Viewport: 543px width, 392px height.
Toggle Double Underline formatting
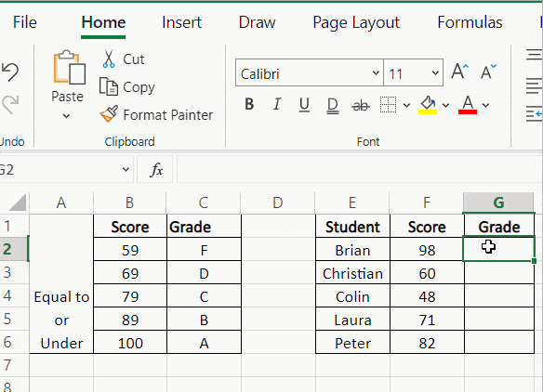pos(333,106)
